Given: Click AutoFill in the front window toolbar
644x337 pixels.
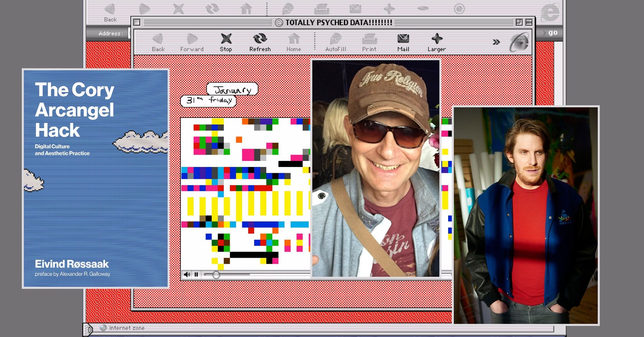Looking at the screenshot, I should click(x=336, y=42).
